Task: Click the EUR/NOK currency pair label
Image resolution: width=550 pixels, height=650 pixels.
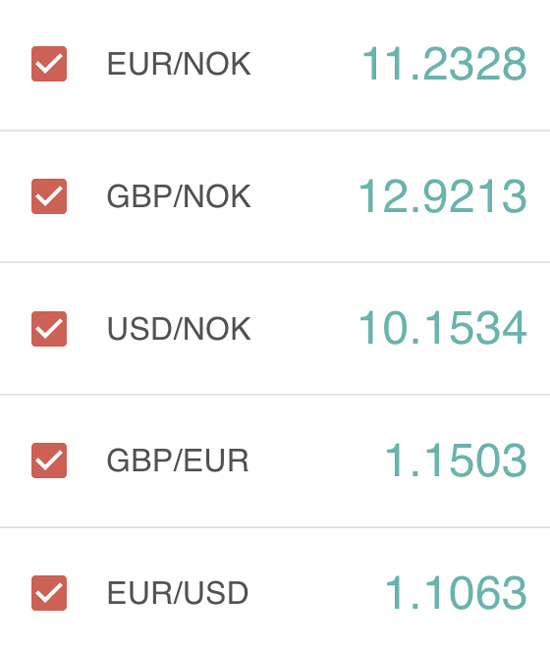Action: [179, 64]
